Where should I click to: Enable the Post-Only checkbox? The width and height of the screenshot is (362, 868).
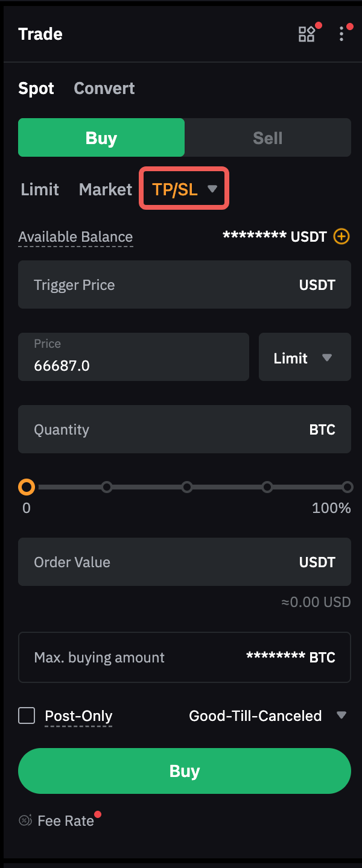27,715
